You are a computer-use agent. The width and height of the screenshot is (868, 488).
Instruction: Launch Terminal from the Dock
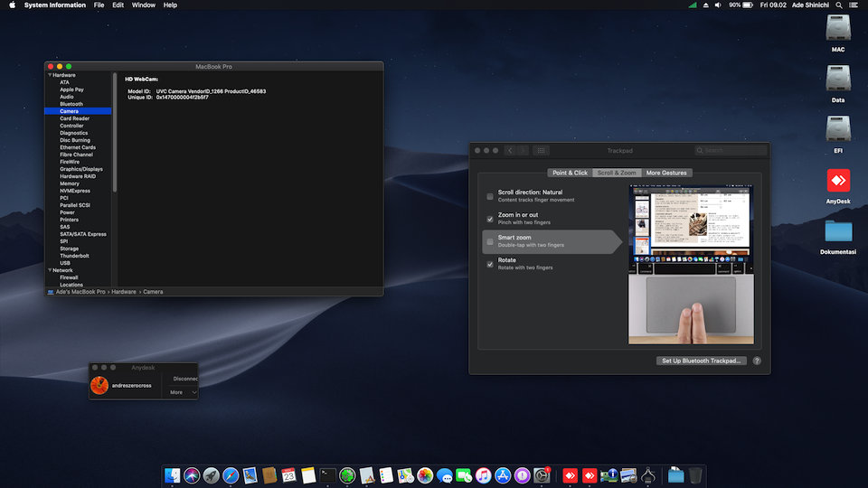click(328, 474)
